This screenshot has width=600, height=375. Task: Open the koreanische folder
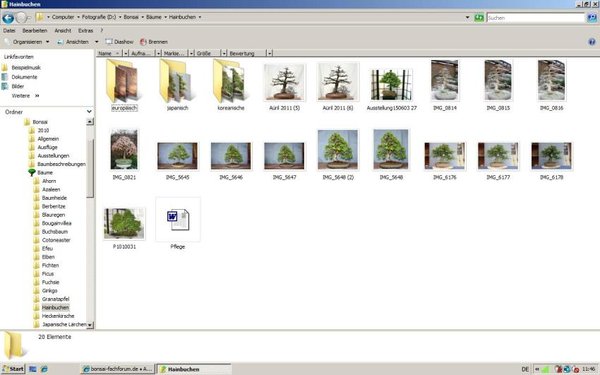point(231,85)
